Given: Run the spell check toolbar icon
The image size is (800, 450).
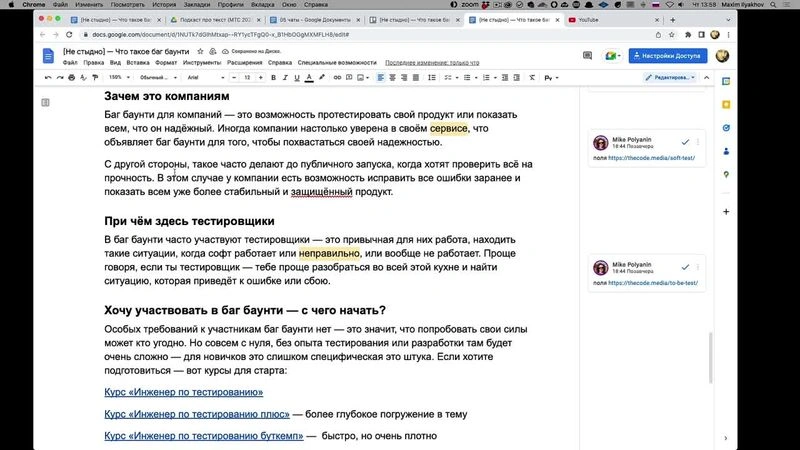Looking at the screenshot, I should (83, 78).
